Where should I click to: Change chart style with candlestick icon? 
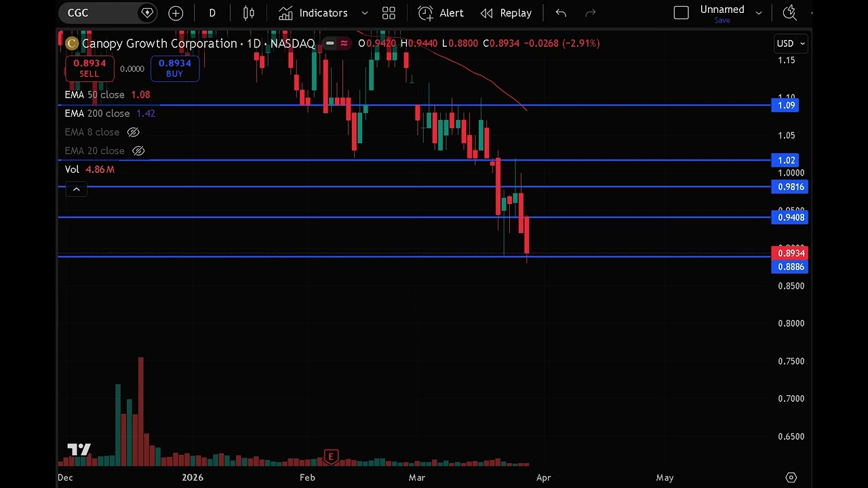(x=249, y=13)
